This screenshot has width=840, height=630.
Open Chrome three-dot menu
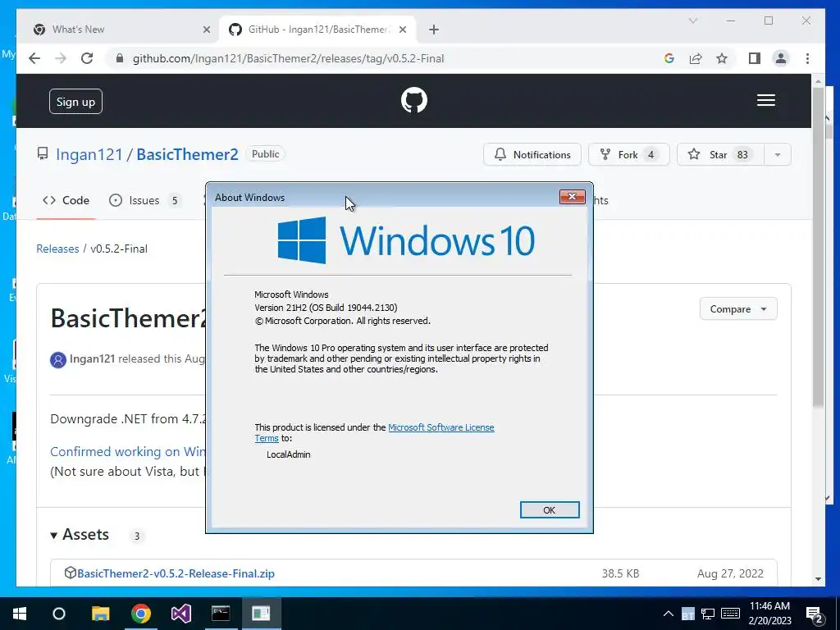pyautogui.click(x=807, y=58)
